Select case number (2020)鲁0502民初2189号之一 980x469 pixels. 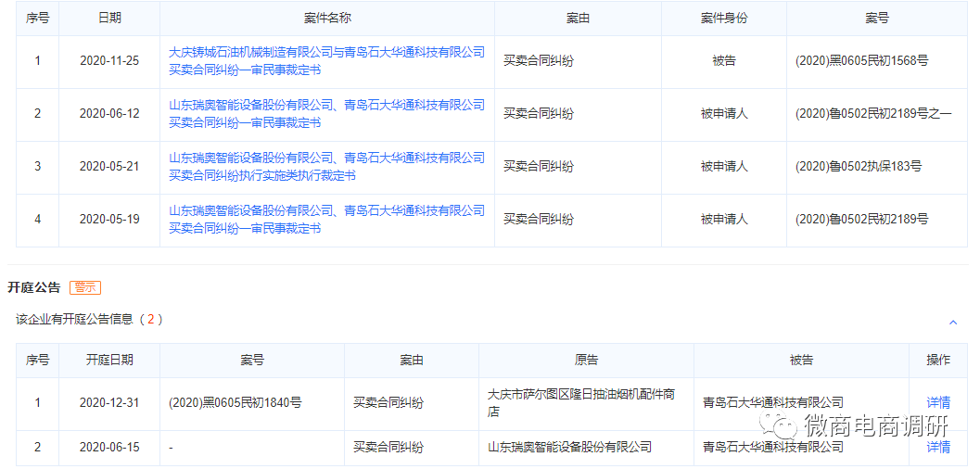(873, 114)
